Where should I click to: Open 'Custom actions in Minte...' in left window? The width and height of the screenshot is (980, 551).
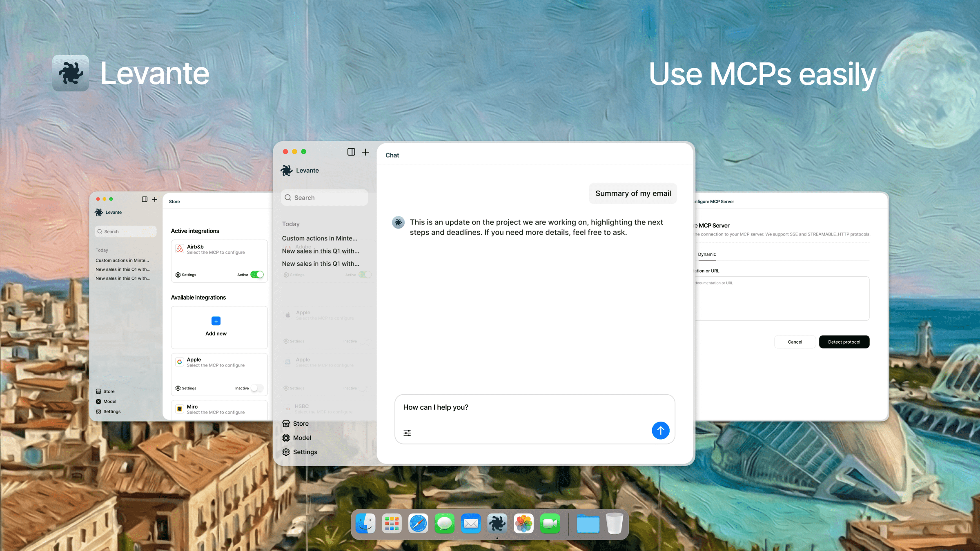(122, 260)
